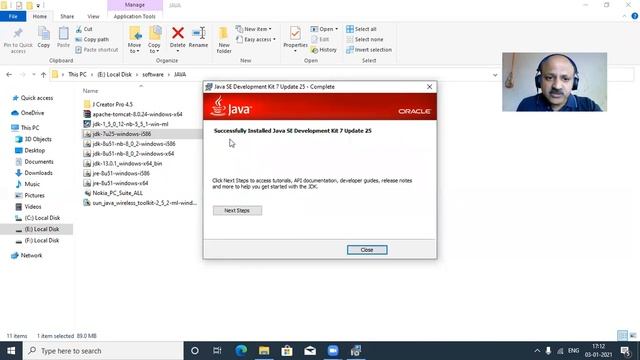The width and height of the screenshot is (640, 360).
Task: Expand address bar history dropdown
Action: point(495,75)
